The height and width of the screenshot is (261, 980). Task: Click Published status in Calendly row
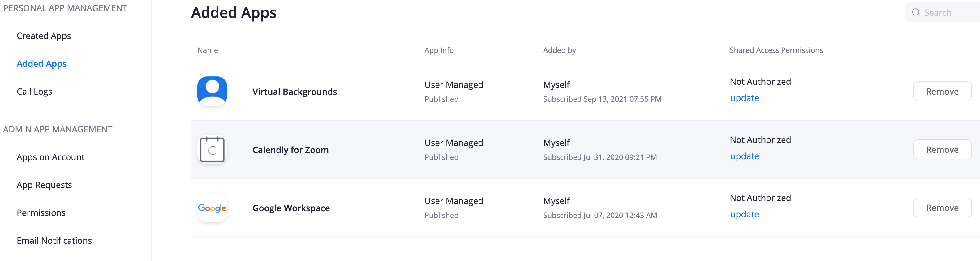pos(441,157)
